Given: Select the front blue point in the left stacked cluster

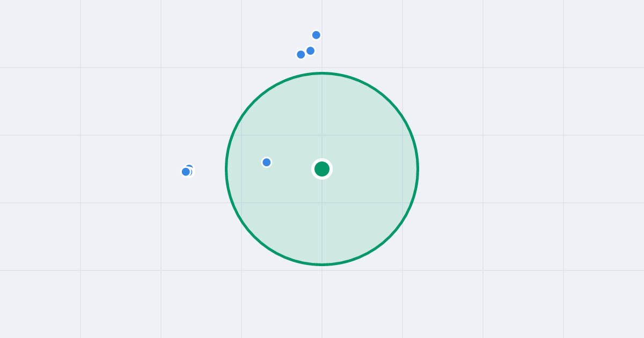Looking at the screenshot, I should coord(186,172).
